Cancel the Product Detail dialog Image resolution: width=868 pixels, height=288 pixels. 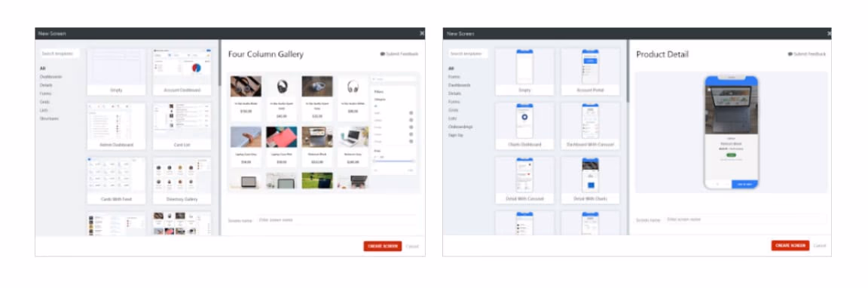point(820,245)
